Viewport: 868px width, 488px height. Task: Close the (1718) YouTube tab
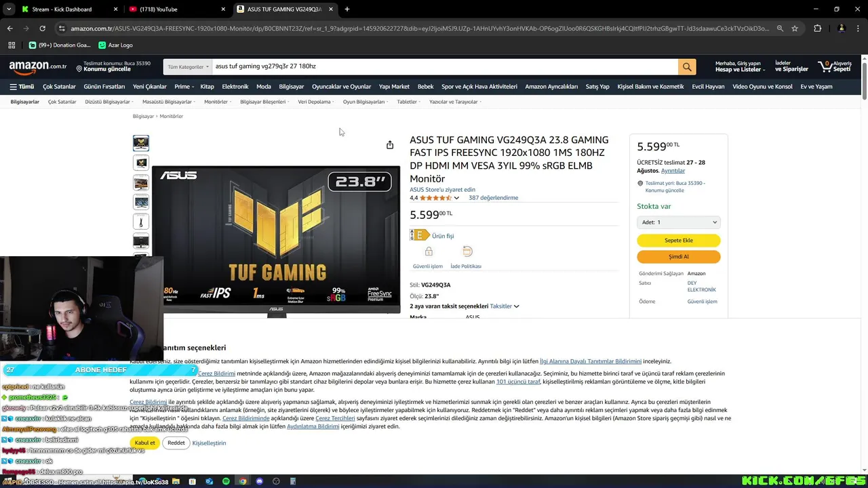point(223,9)
